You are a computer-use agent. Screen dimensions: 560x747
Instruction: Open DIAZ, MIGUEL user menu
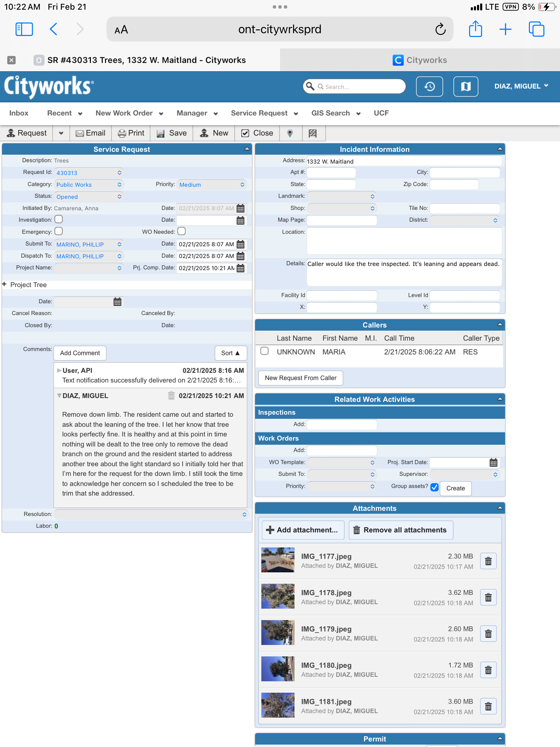coord(521,86)
